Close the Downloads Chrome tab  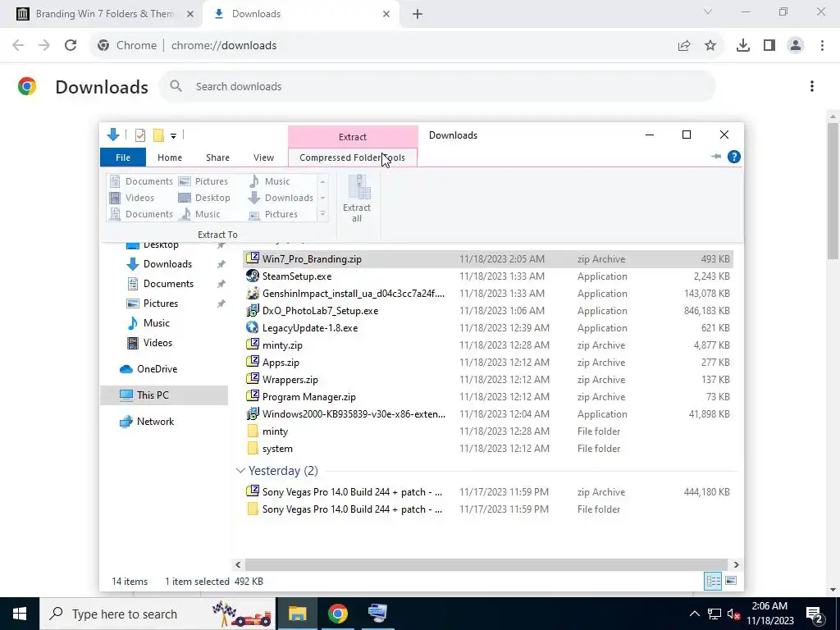[386, 14]
